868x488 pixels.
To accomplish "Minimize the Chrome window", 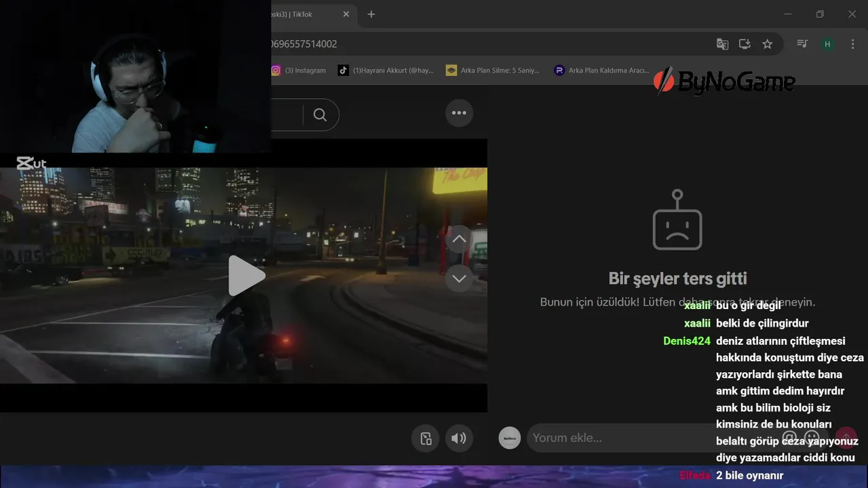I will point(787,14).
